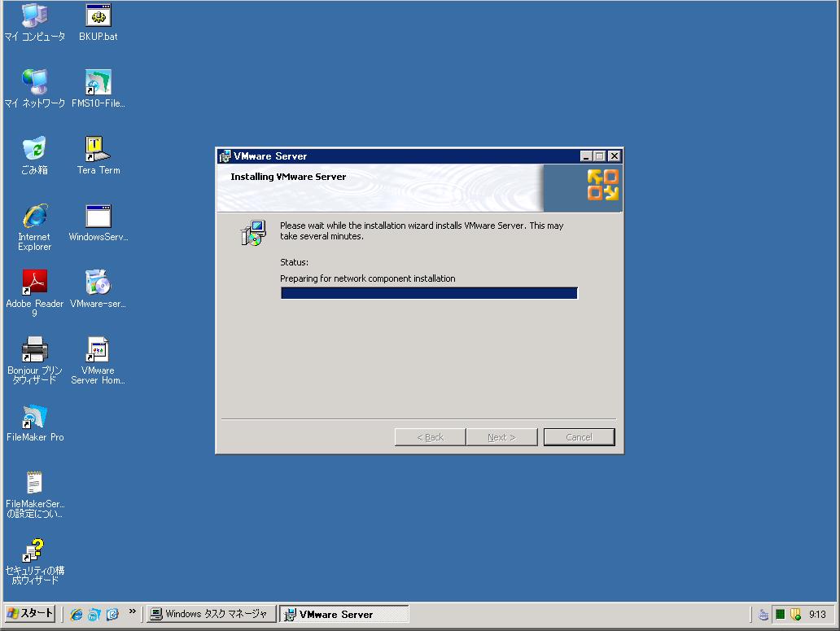Click the VMware Server taskbar button
The height and width of the screenshot is (631, 840).
(343, 614)
